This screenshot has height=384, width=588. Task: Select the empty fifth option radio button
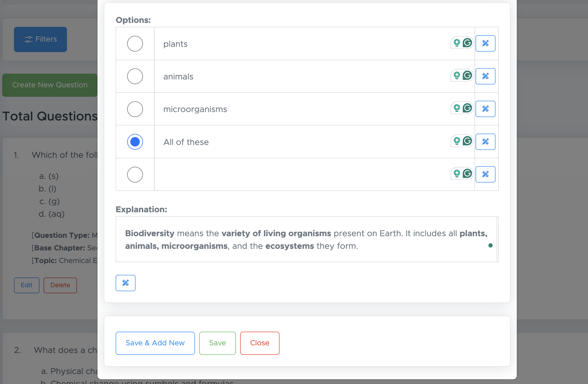point(135,175)
